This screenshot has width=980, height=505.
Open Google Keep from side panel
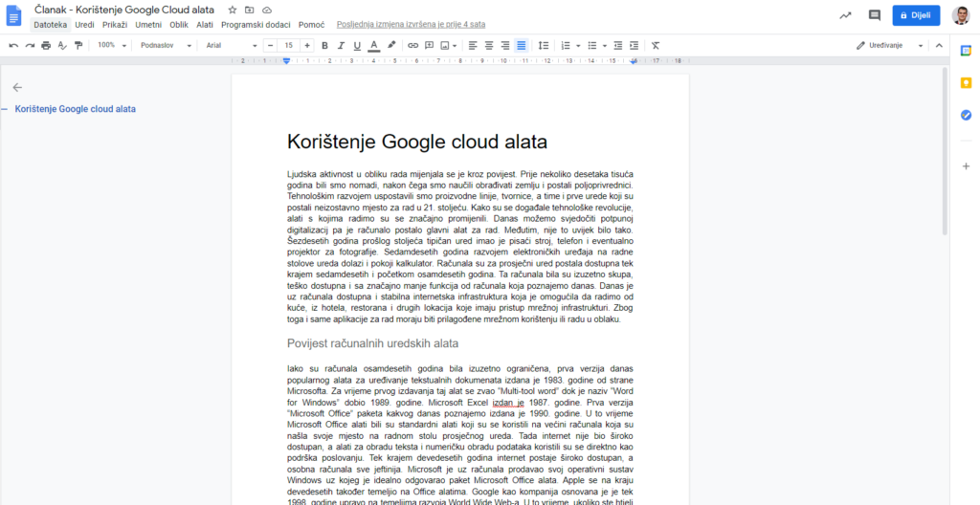click(966, 83)
